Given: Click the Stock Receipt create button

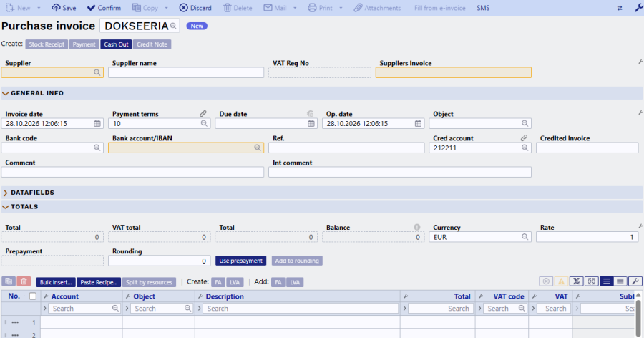Looking at the screenshot, I should tap(47, 44).
